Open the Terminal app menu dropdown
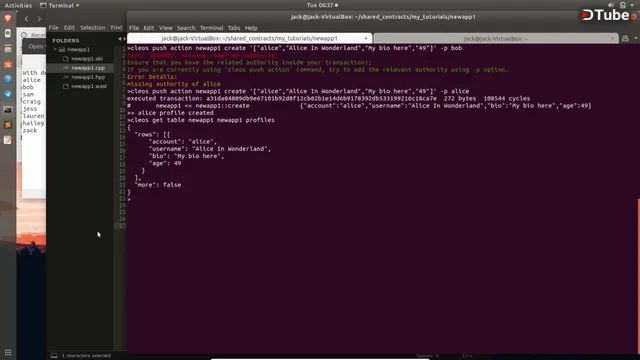 pyautogui.click(x=60, y=5)
